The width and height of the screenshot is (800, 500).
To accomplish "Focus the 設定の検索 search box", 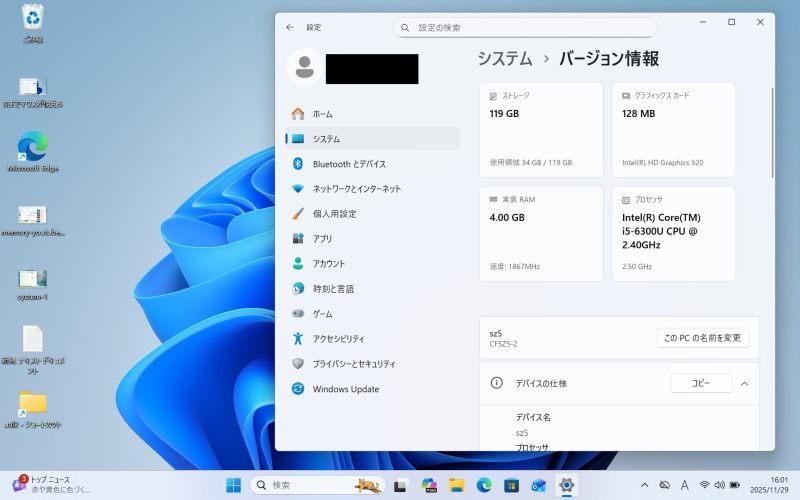I will point(525,28).
